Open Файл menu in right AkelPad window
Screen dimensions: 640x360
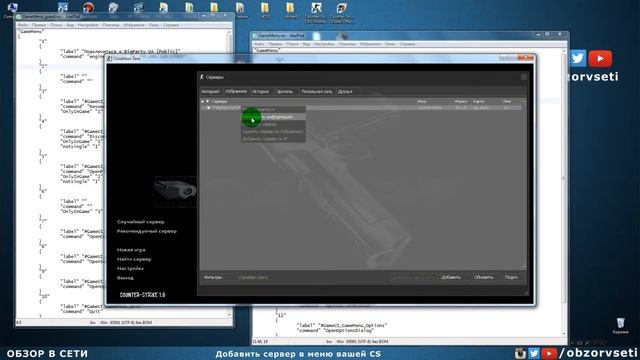(x=259, y=44)
